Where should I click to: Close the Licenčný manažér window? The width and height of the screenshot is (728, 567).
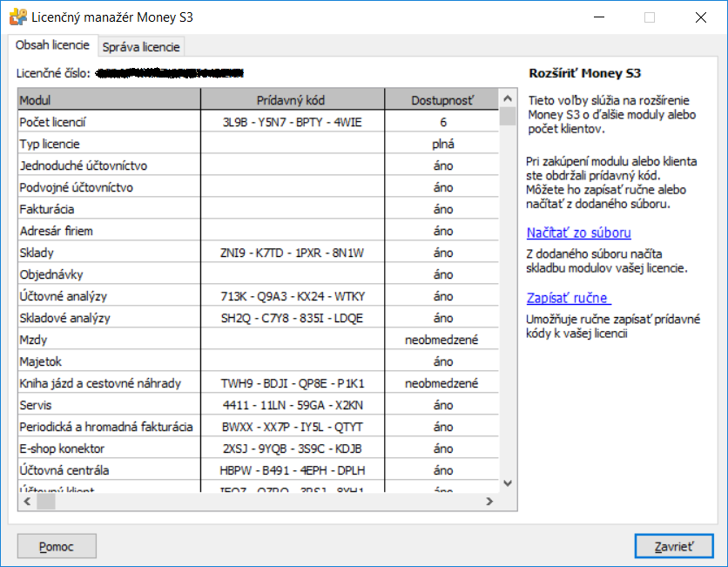tap(701, 17)
